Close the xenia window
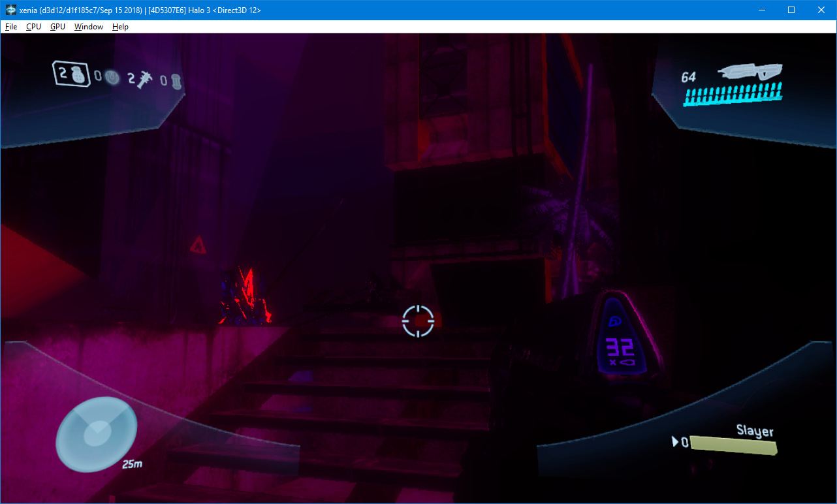837x504 pixels. pyautogui.click(x=821, y=10)
